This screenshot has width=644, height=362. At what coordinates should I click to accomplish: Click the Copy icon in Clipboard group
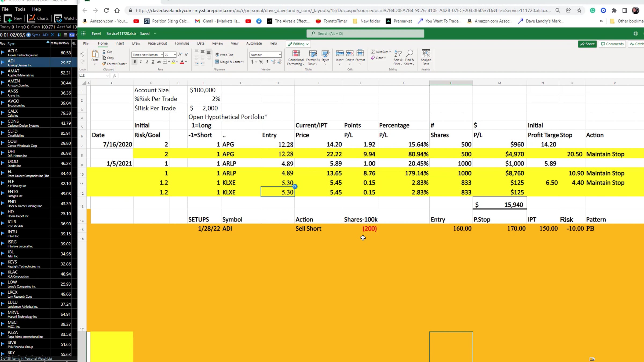coord(104,58)
